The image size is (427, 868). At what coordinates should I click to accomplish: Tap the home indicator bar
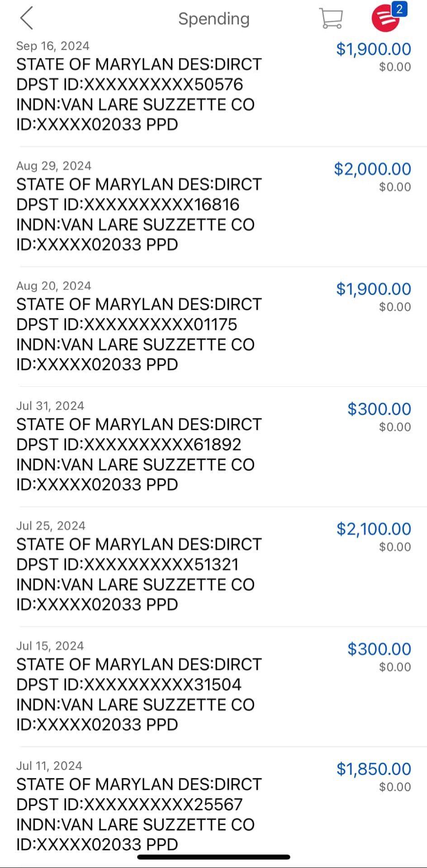point(213,857)
